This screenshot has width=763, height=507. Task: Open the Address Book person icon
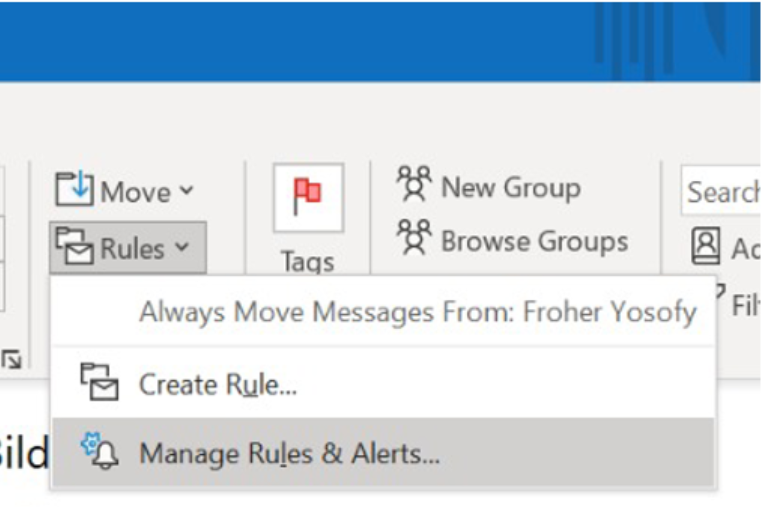706,246
